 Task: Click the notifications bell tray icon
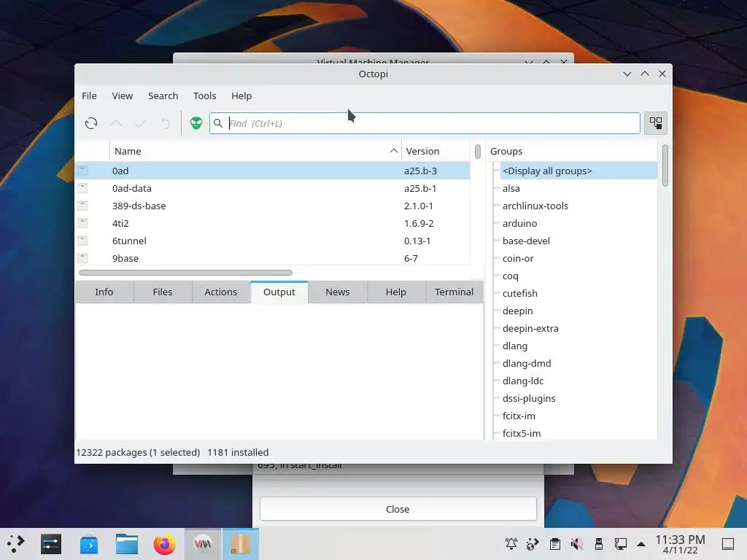tap(511, 544)
